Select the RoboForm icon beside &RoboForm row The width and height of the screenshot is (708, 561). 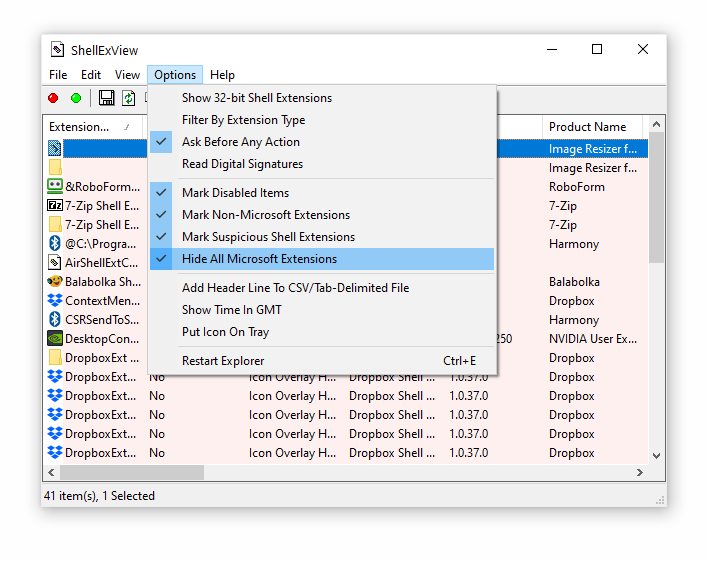point(55,187)
